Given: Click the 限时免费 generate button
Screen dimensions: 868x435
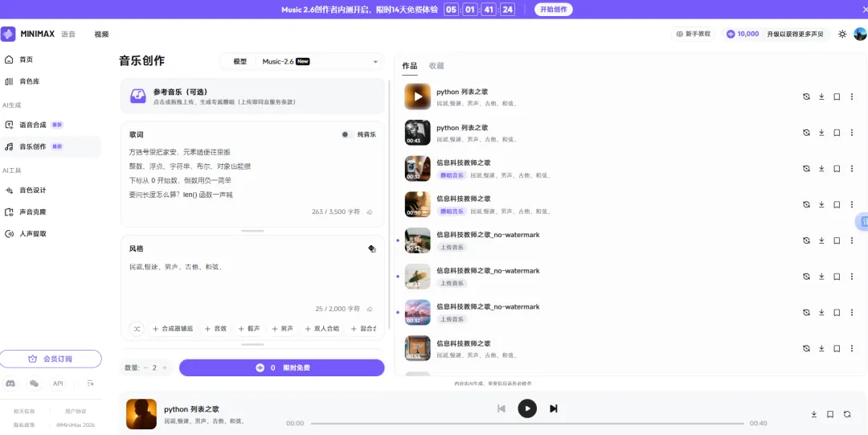Looking at the screenshot, I should coord(282,367).
